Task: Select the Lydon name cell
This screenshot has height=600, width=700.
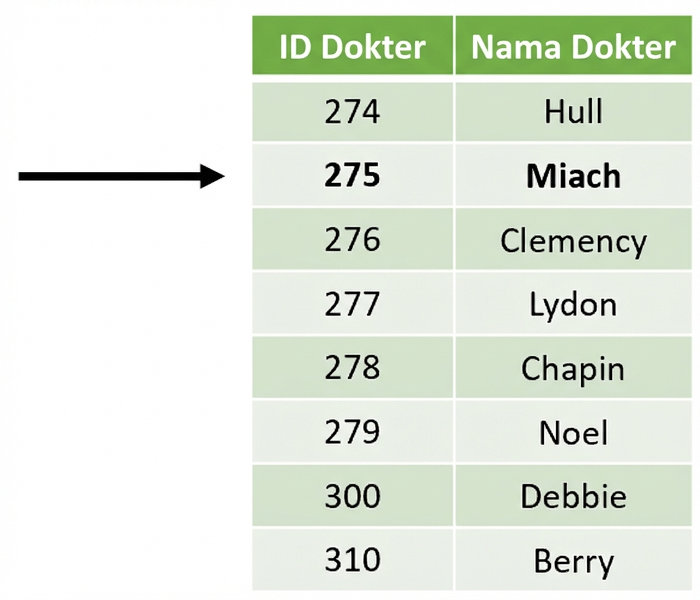Action: coord(573,304)
